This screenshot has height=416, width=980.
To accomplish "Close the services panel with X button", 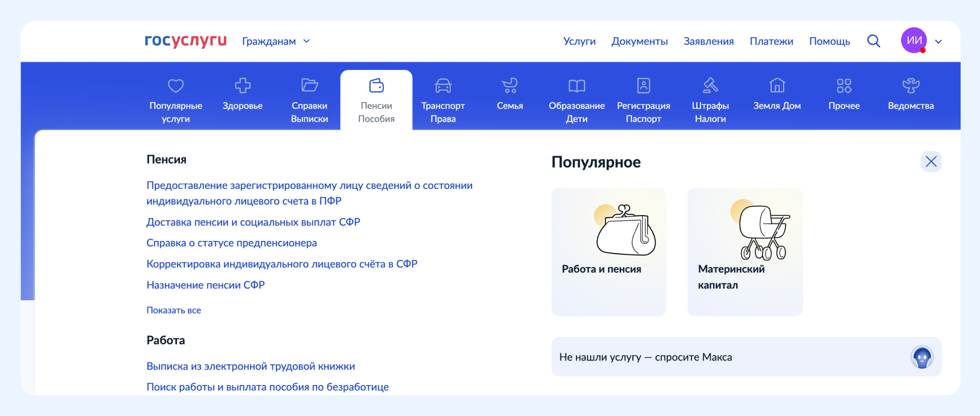I will [931, 162].
